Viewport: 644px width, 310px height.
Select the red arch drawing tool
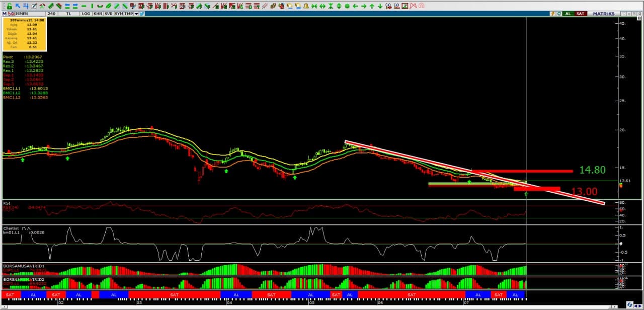(421, 6)
